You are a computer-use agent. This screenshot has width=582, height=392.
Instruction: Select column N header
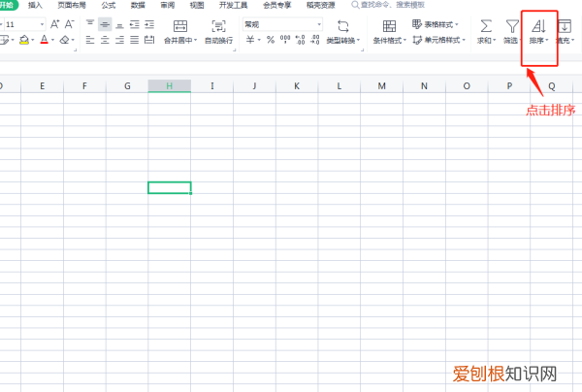(x=424, y=86)
